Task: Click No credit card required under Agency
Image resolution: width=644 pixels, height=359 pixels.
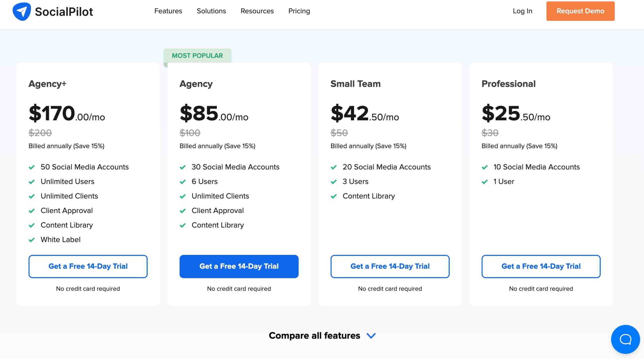Action: point(239,289)
